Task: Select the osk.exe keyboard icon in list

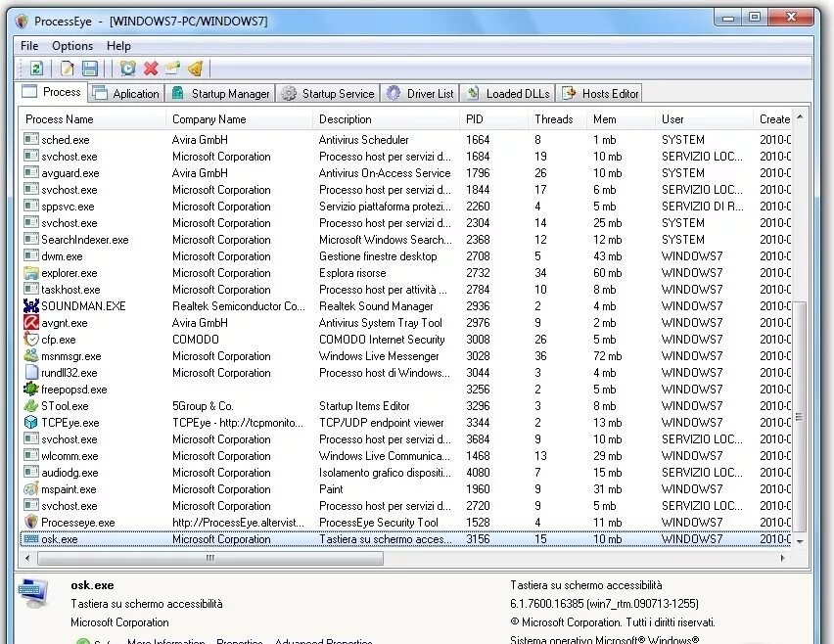Action: point(31,538)
